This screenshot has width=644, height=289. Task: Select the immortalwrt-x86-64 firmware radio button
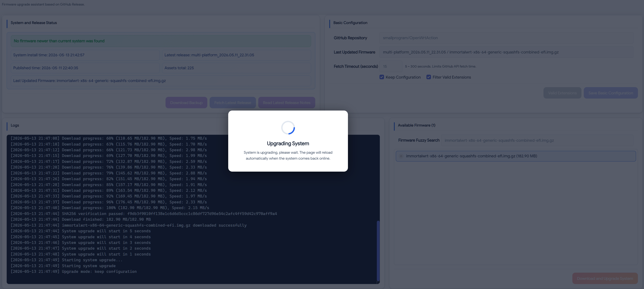(x=401, y=156)
